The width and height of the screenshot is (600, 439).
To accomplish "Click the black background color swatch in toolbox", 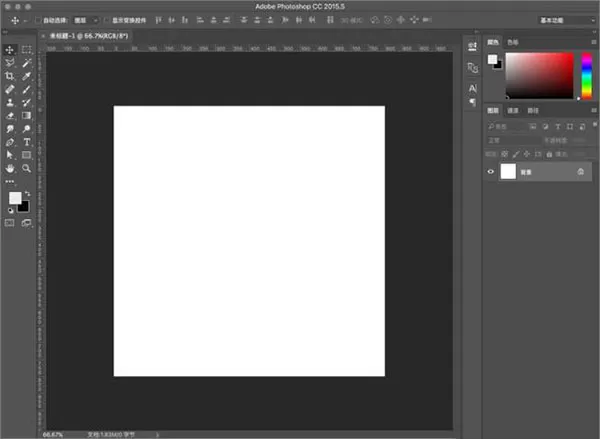I will [24, 208].
